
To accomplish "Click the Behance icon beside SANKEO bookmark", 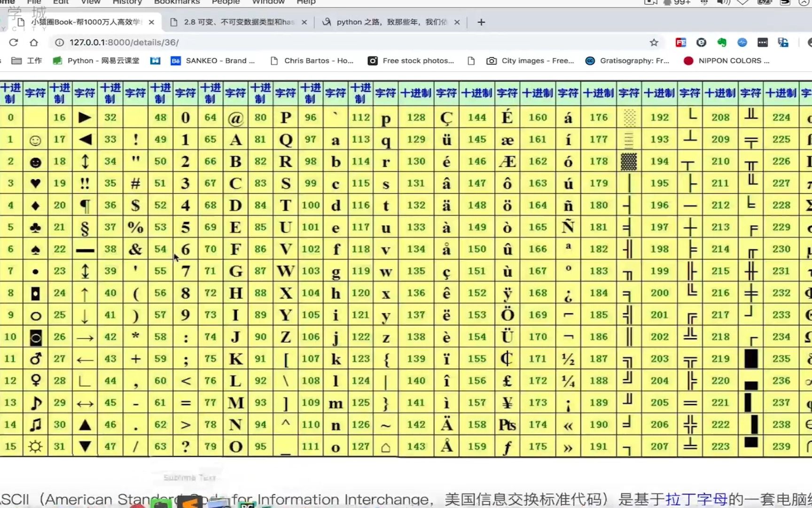I will click(175, 61).
